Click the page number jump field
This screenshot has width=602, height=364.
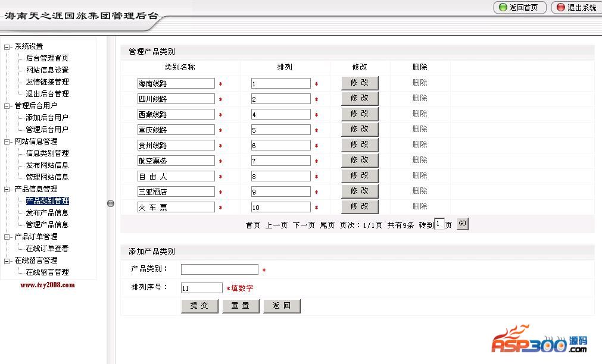(x=439, y=224)
